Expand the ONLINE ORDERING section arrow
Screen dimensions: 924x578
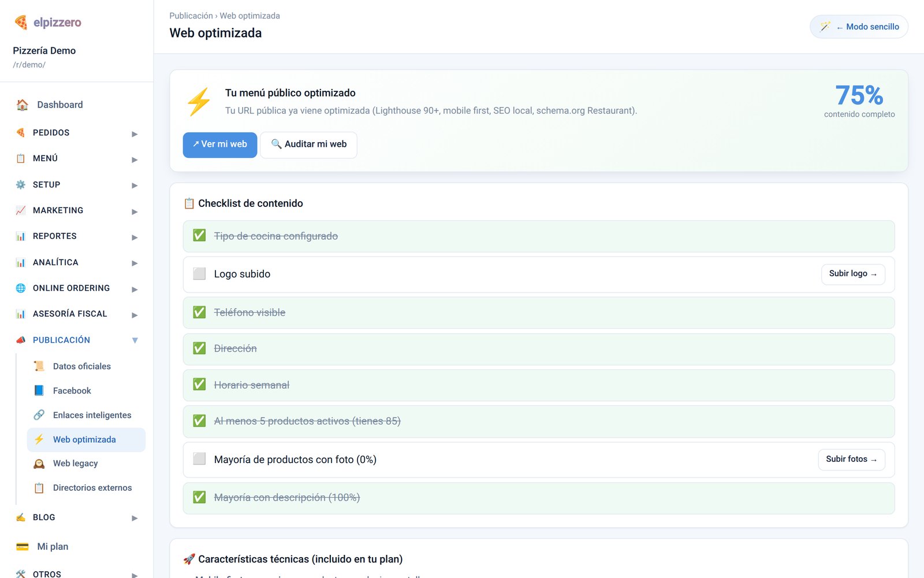pos(135,289)
